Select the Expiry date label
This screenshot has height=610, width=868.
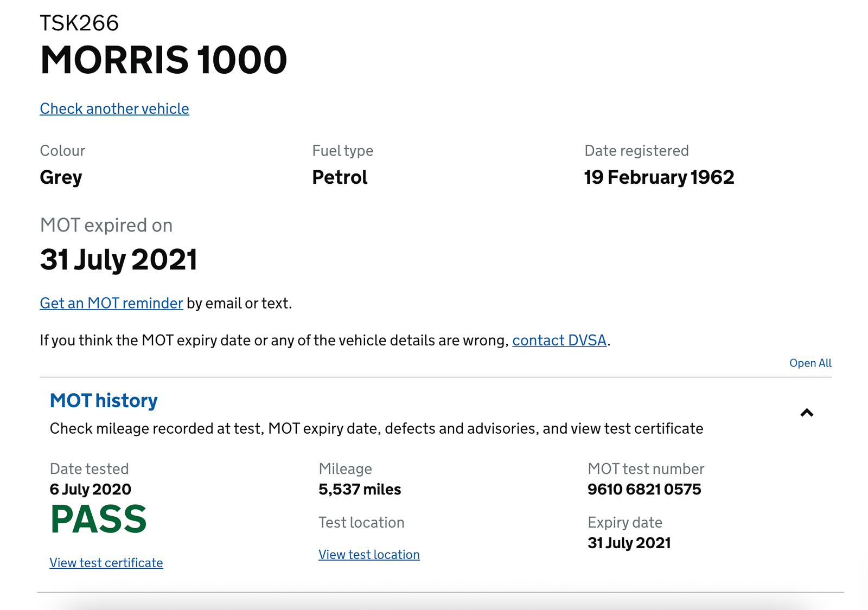coord(625,523)
